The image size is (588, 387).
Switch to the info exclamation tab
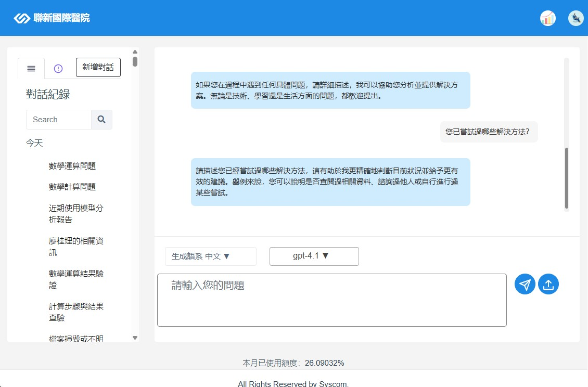[58, 69]
